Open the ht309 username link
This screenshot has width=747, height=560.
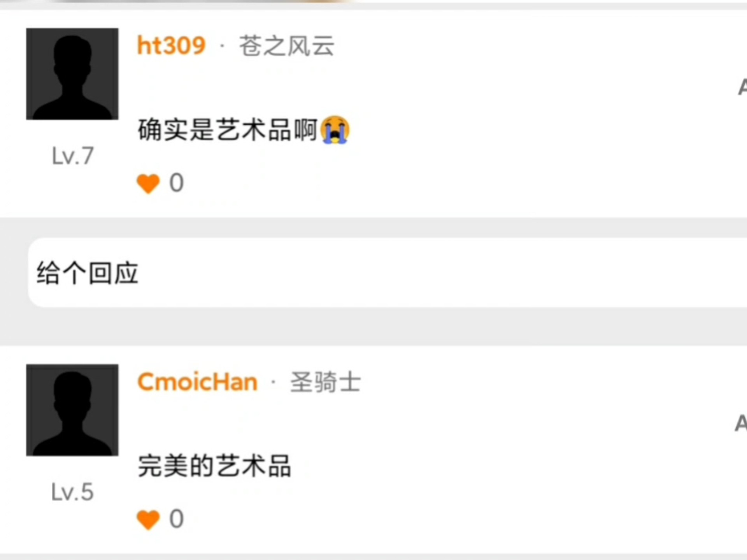click(x=171, y=45)
